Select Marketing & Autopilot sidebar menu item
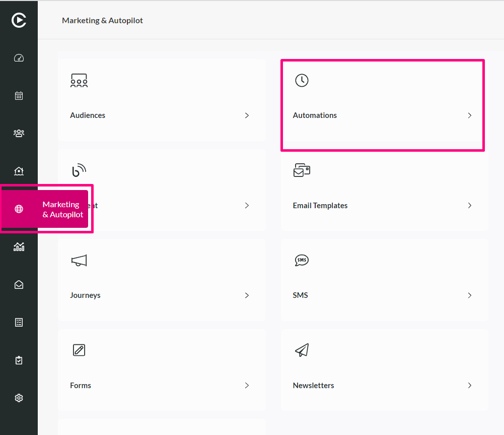Image resolution: width=504 pixels, height=435 pixels. pos(45,209)
